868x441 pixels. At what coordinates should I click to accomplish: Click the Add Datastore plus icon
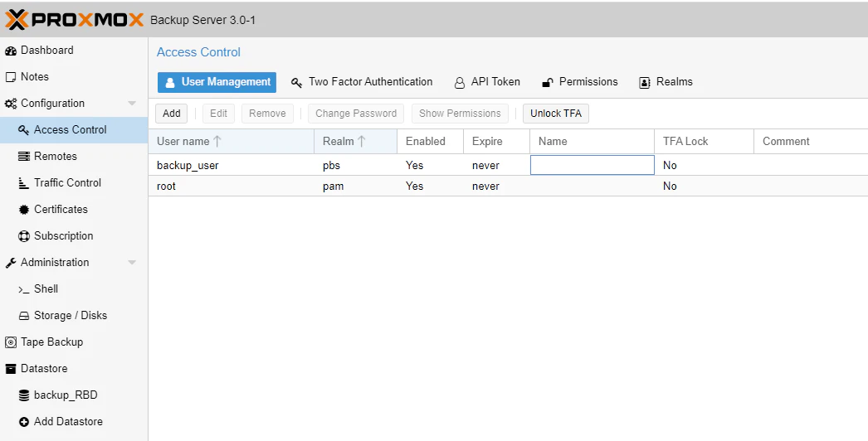[24, 422]
